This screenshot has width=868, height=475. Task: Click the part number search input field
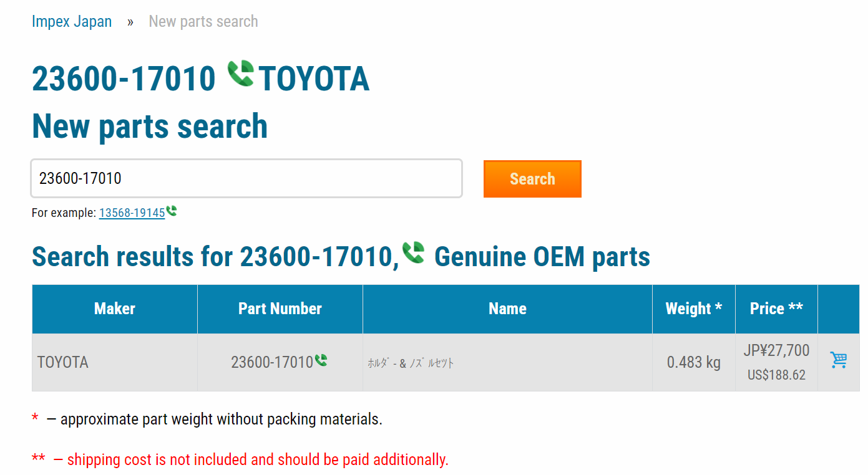pos(246,178)
